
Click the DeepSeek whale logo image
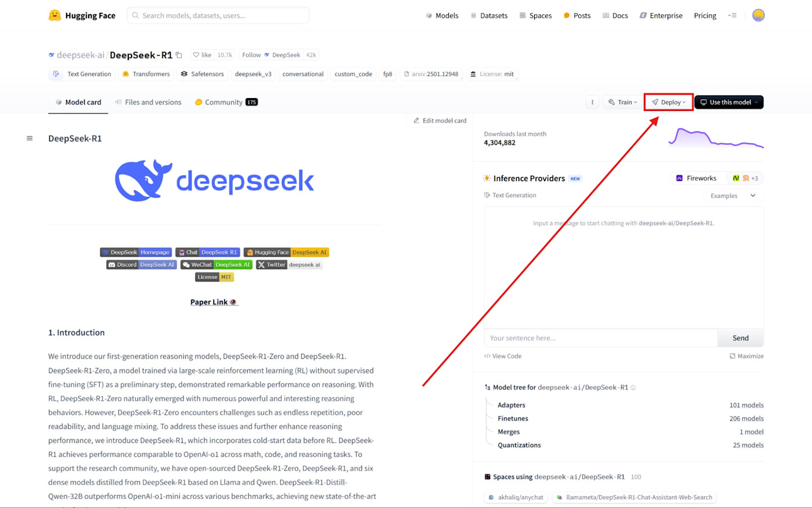[215, 181]
